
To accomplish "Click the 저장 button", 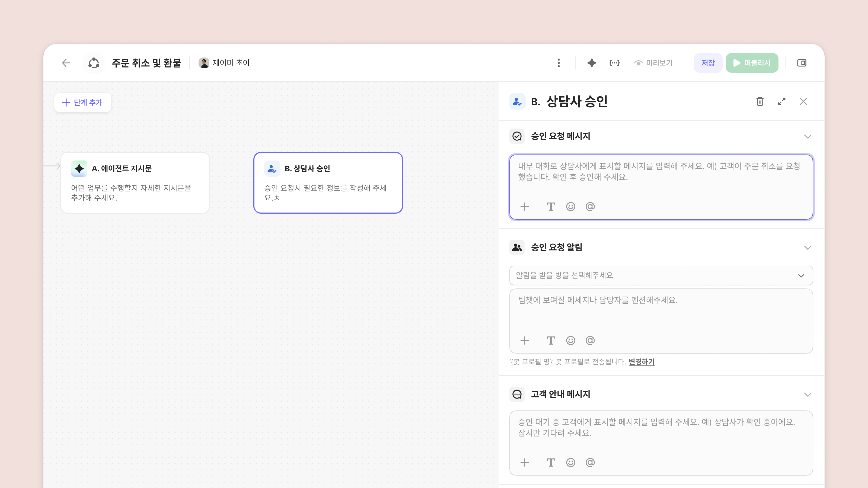I will coord(708,63).
